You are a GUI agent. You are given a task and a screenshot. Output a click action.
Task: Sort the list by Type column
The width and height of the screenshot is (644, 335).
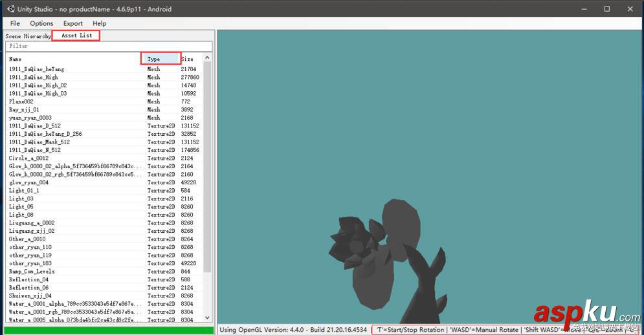click(161, 59)
